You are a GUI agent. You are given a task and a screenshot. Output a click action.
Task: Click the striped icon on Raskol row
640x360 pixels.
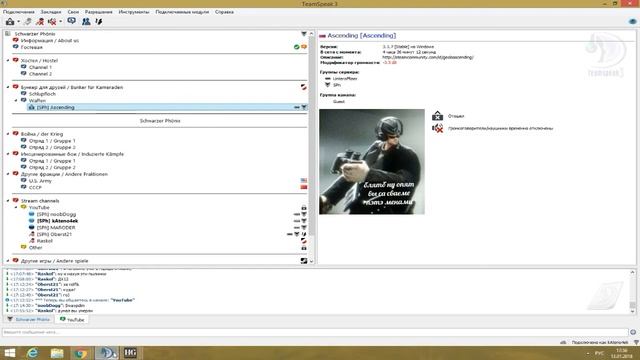pyautogui.click(x=304, y=241)
